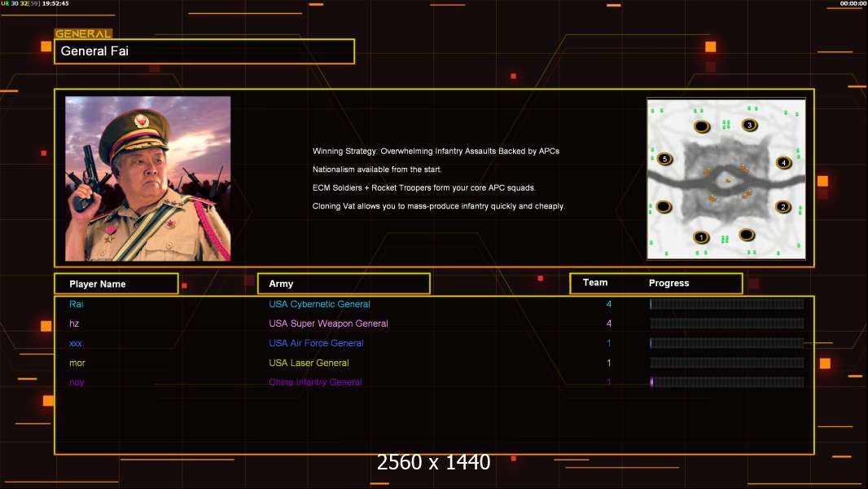Screen dimensions: 868x489
Task: Click the ECM Soldiers + Rocket Troopers line
Action: (424, 187)
